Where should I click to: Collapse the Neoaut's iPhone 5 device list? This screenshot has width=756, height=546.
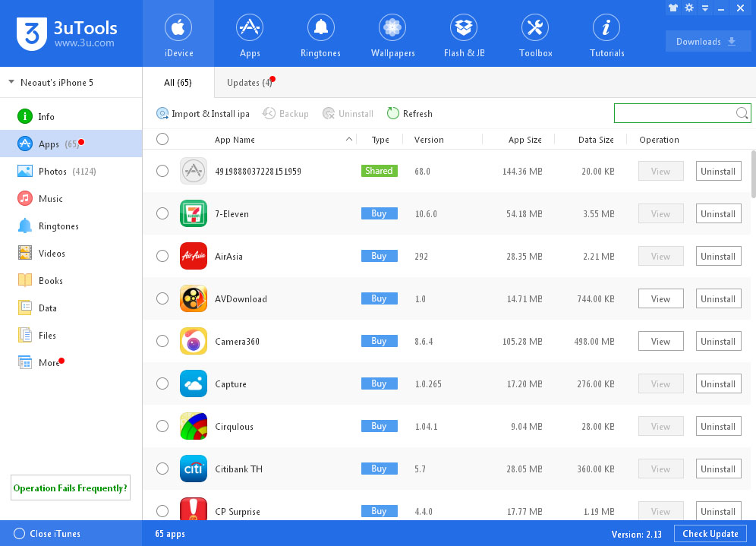pos(11,82)
